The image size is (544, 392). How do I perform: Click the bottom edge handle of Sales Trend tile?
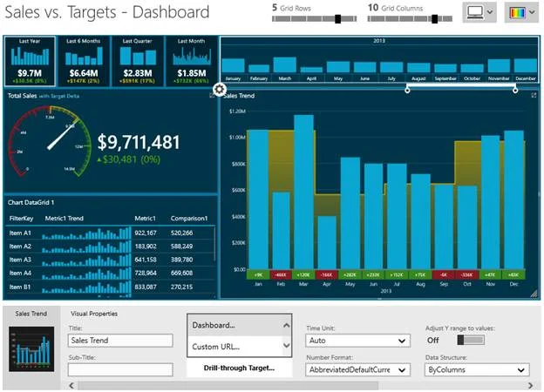click(379, 299)
